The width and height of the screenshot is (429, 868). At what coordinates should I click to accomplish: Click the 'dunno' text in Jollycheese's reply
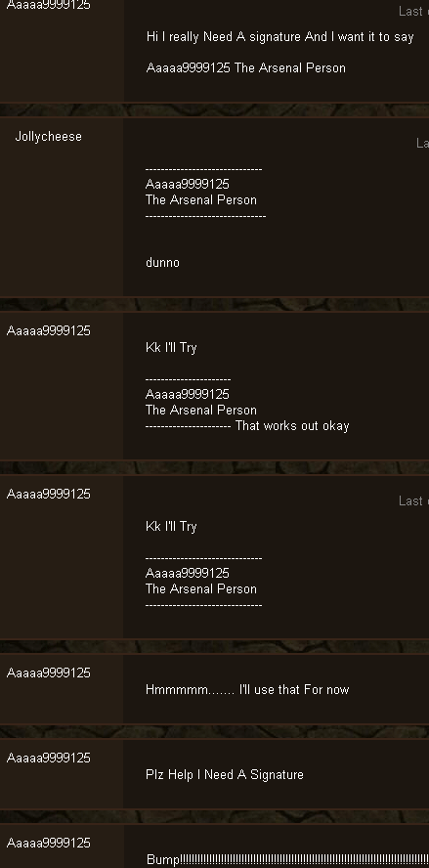coord(162,262)
